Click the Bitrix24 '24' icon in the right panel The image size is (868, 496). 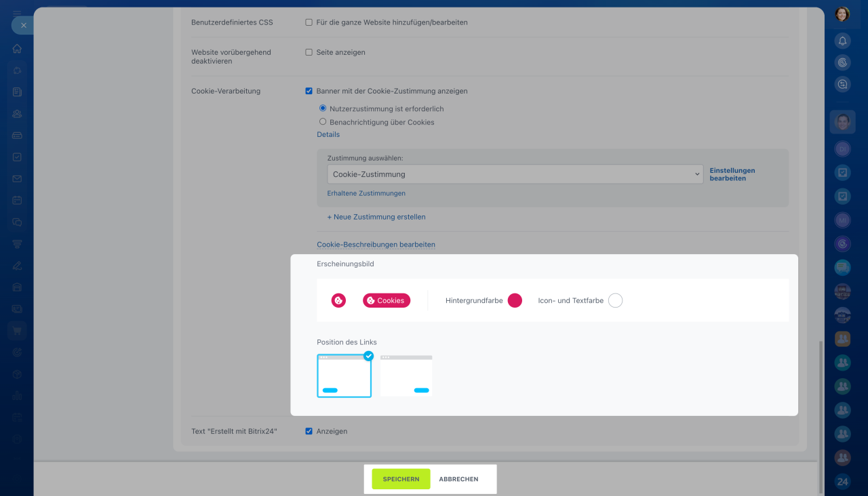(842, 482)
